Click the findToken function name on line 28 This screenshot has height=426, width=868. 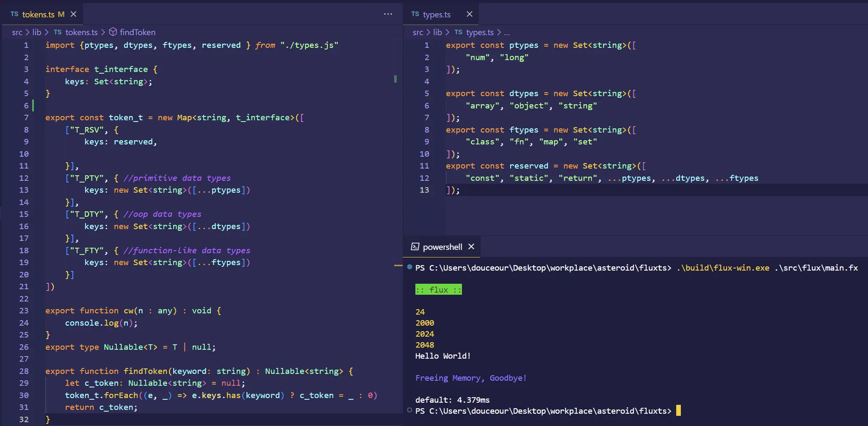(x=145, y=371)
